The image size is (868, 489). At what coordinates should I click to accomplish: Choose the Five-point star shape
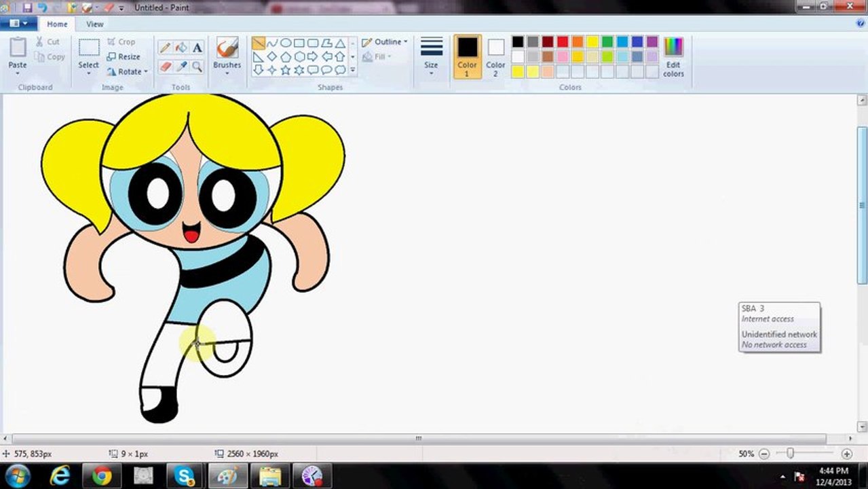pos(286,70)
